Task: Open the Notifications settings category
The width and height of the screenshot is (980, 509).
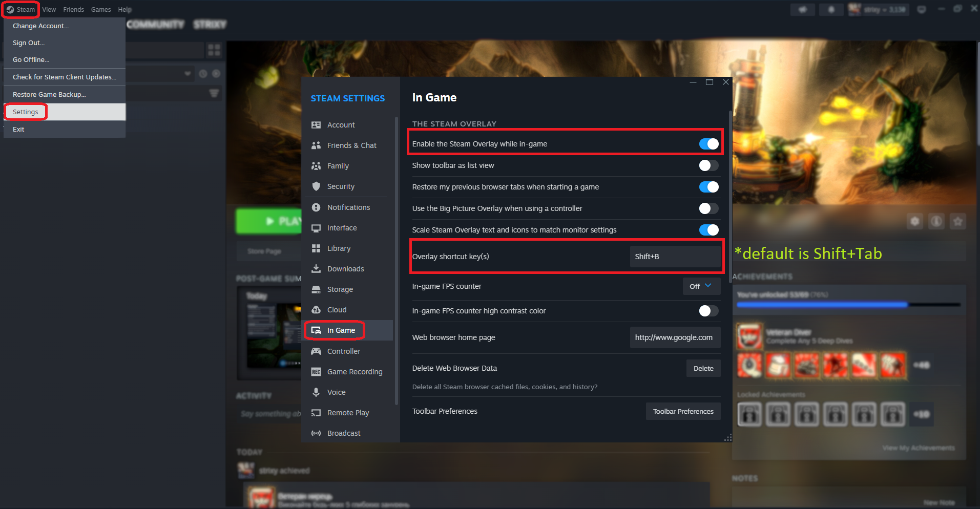Action: pos(348,207)
